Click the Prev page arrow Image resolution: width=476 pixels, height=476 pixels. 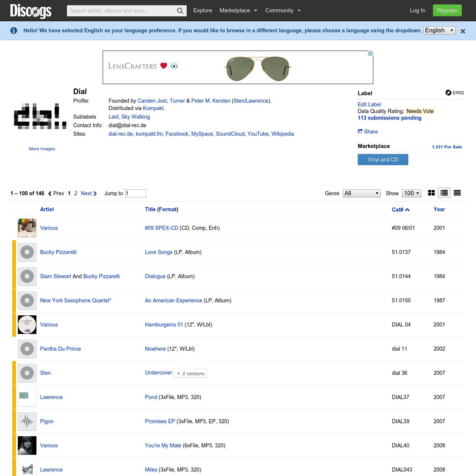(56, 193)
